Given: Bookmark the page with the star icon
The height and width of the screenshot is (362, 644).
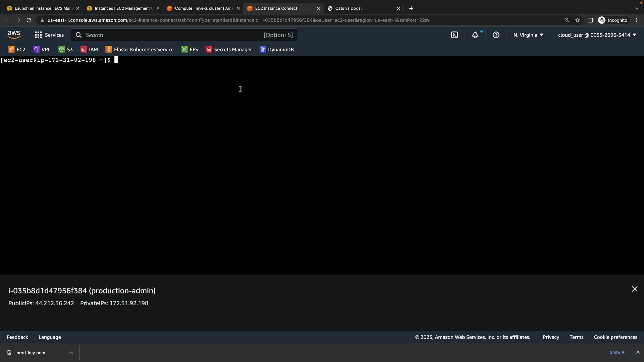Looking at the screenshot, I should pyautogui.click(x=577, y=20).
